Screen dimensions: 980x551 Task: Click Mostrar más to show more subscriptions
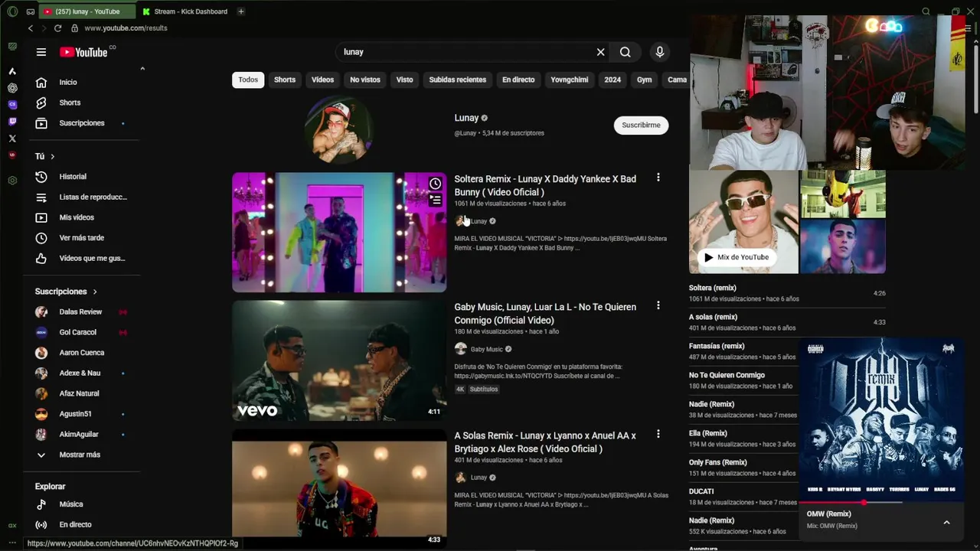(80, 455)
